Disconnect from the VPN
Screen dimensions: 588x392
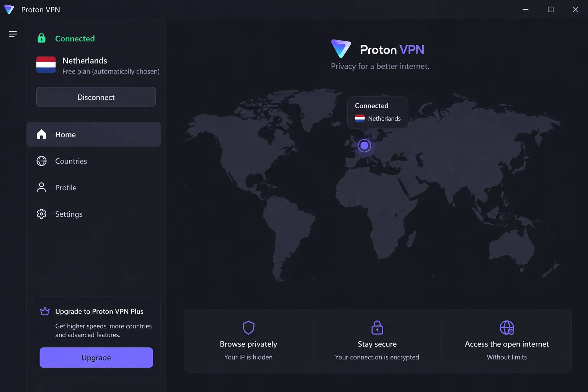coord(96,97)
